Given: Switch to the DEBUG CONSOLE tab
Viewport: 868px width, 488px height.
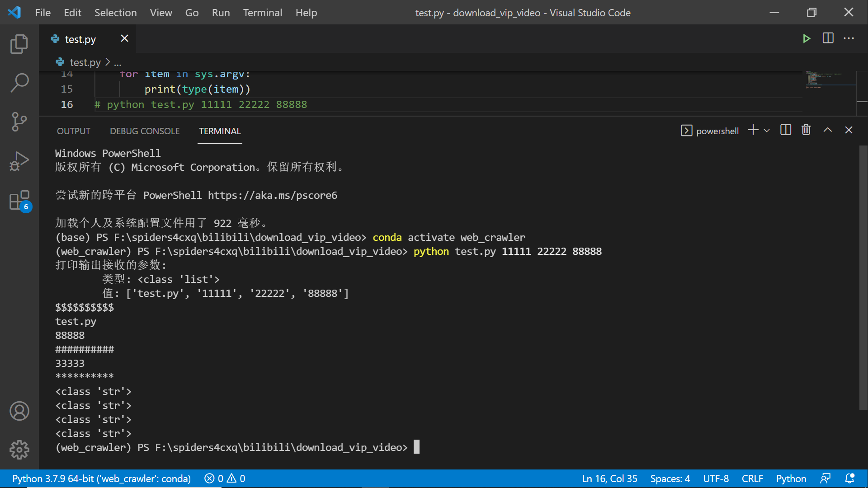Looking at the screenshot, I should tap(145, 131).
